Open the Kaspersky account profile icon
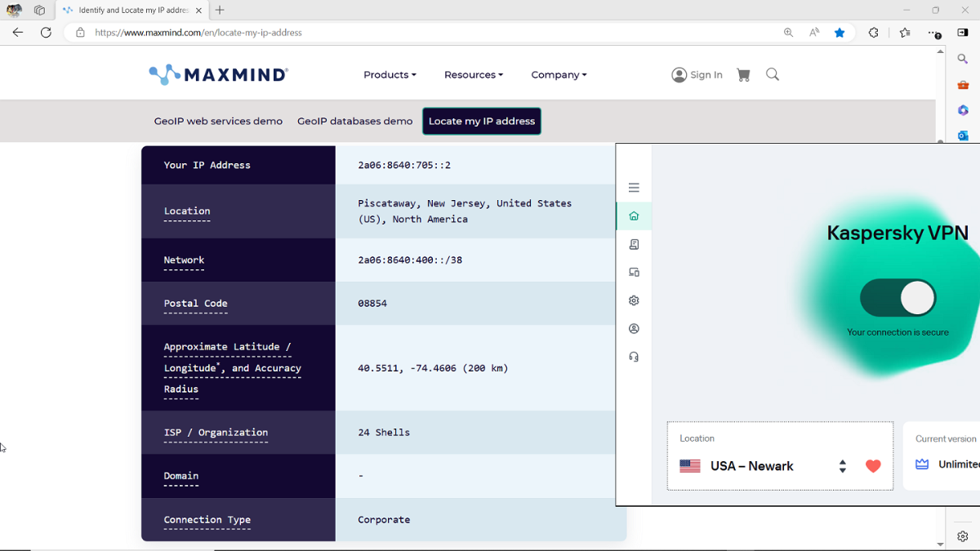The image size is (980, 551). click(634, 329)
